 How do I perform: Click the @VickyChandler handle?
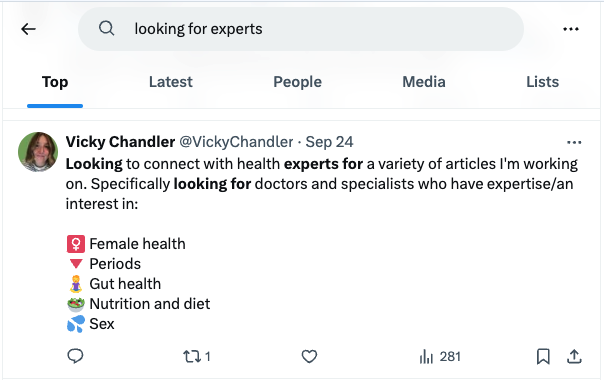(236, 142)
